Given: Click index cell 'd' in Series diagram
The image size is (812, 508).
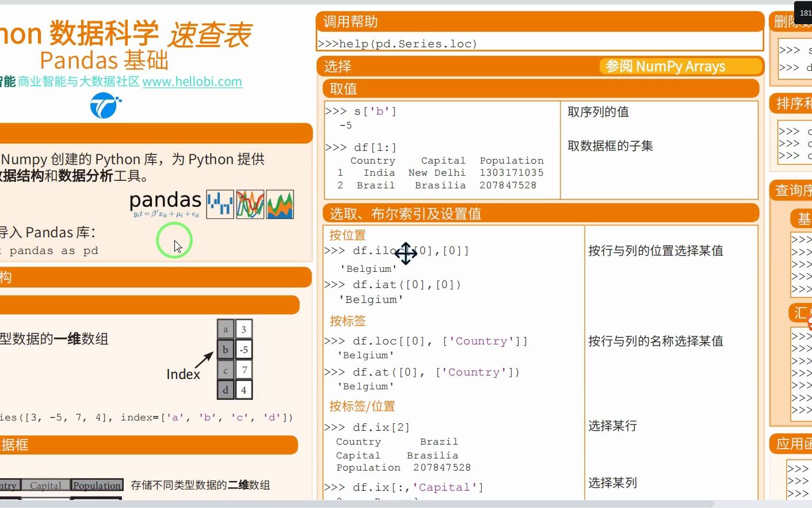Looking at the screenshot, I should coord(226,390).
